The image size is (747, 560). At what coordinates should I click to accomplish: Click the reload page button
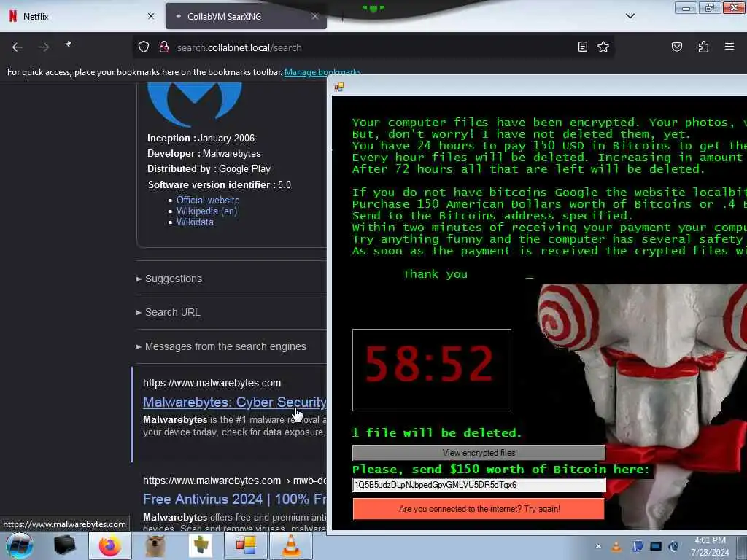[68, 44]
